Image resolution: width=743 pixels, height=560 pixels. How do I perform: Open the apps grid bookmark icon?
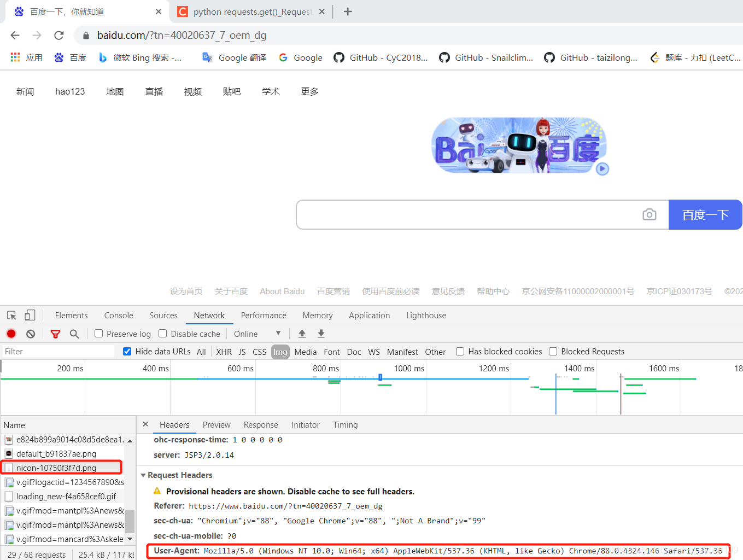pyautogui.click(x=15, y=57)
